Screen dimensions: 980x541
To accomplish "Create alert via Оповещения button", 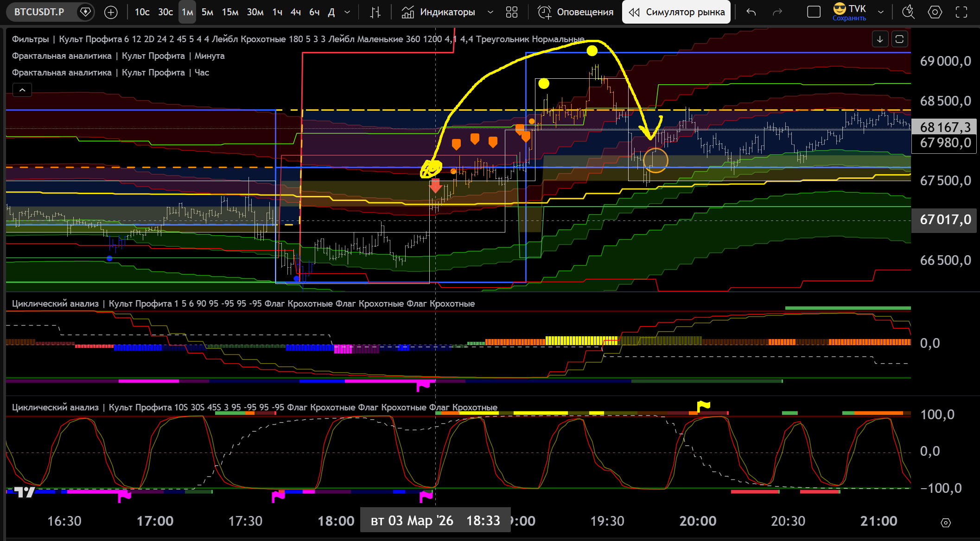I will pos(575,12).
